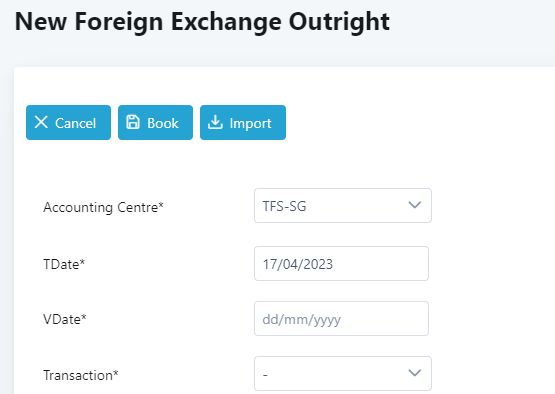Cancel the new outright form
The height and width of the screenshot is (394, 555).
pyautogui.click(x=68, y=122)
